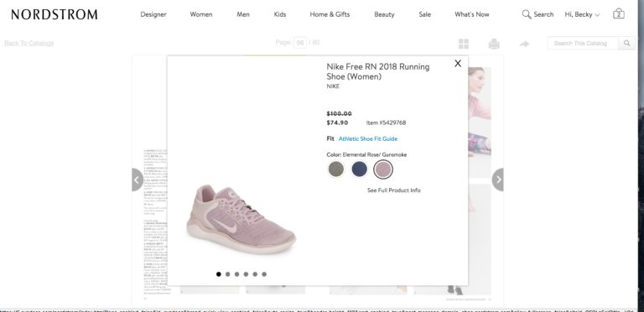Go to previous catalog page arrow
Screen dimensions: 644x312
pyautogui.click(x=138, y=179)
